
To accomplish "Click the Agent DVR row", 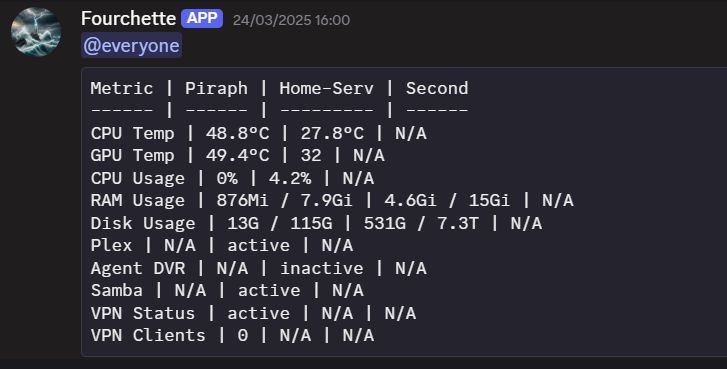I will tap(259, 268).
